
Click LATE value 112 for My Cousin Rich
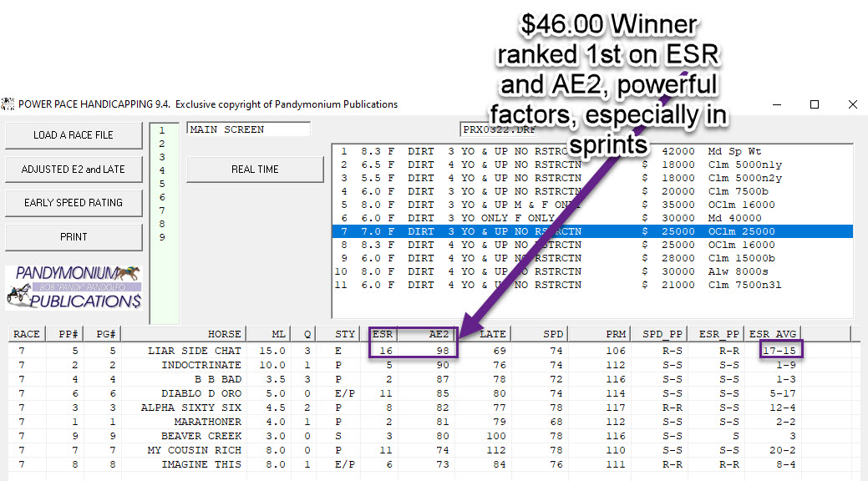tap(496, 450)
